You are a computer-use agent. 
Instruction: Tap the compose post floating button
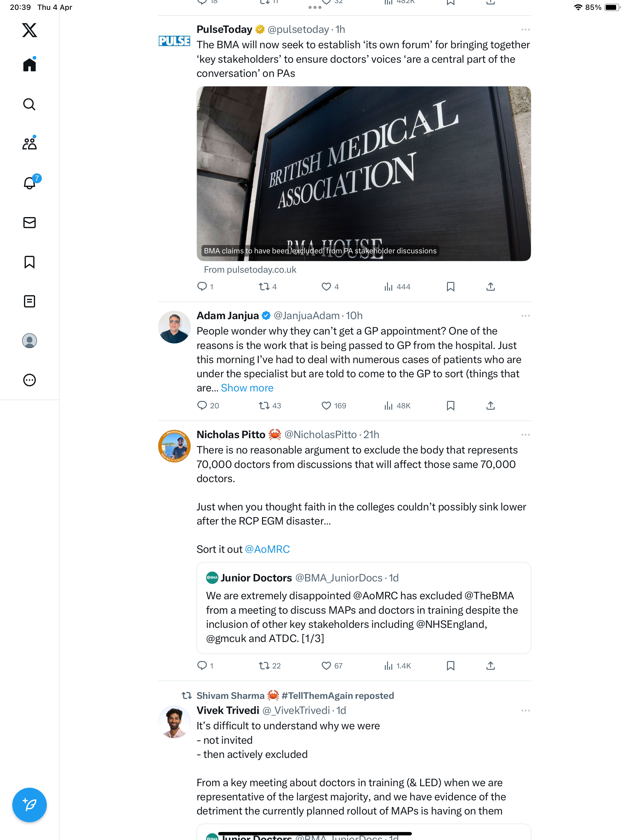point(29,805)
